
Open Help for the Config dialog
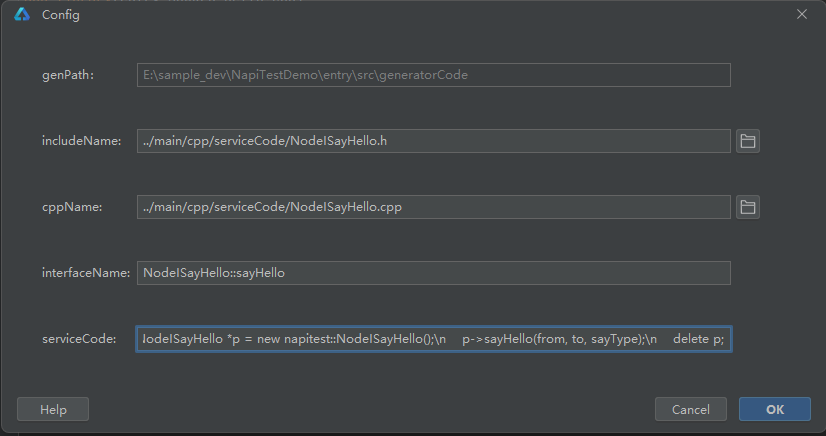tap(53, 409)
